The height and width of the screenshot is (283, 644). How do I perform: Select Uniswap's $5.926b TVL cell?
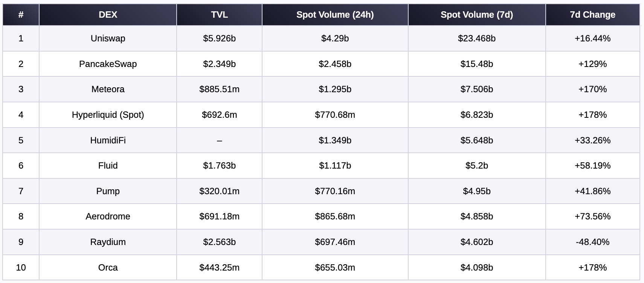pyautogui.click(x=219, y=38)
